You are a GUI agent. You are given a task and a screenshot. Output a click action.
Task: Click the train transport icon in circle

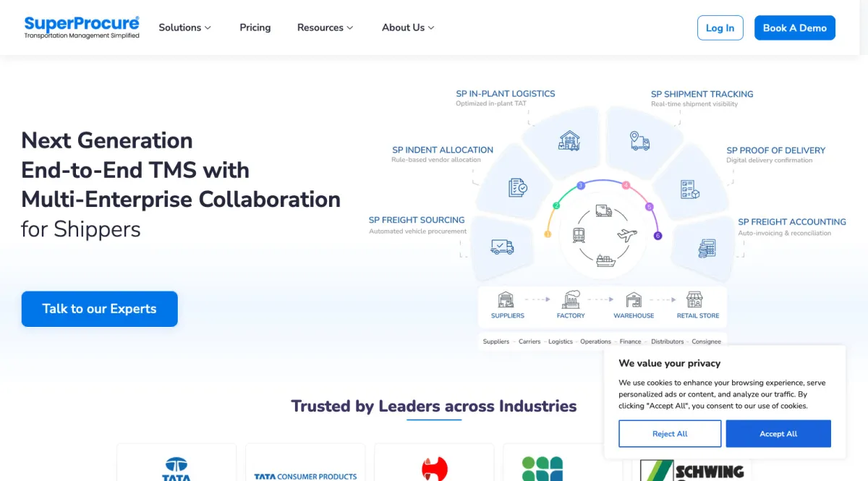point(579,235)
